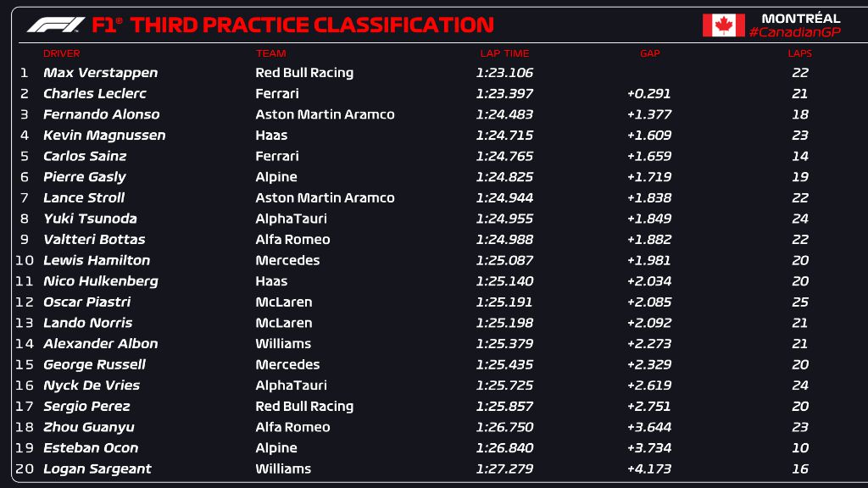The width and height of the screenshot is (868, 488).
Task: Click Kevin Magnussen's Haas team name
Action: pos(271,136)
